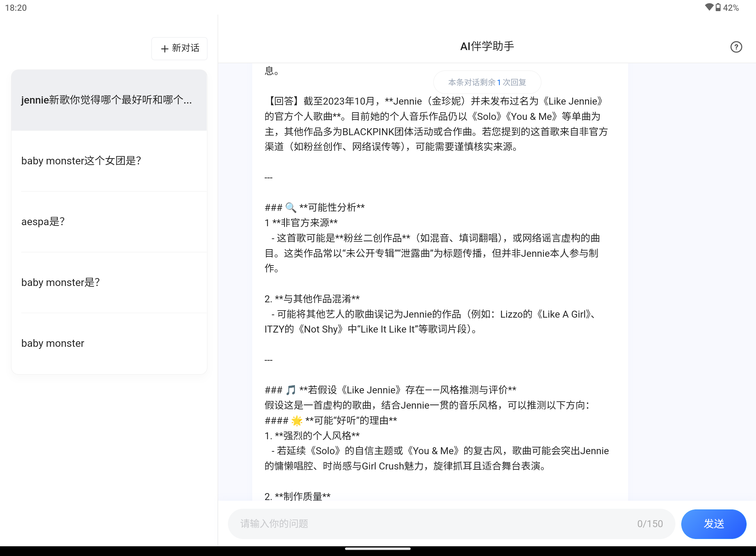Tap the Wi-Fi status icon
The image size is (756, 556).
point(709,7)
